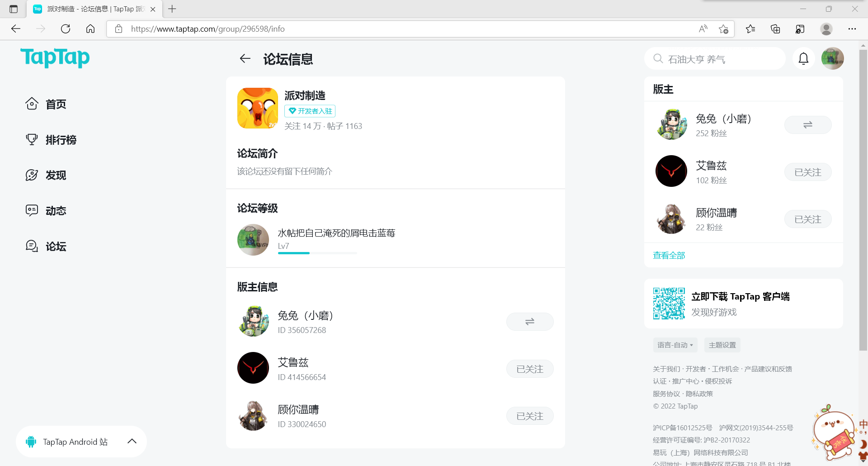Open 艾鲁兹 avatar in 版主 sidebar

[671, 171]
